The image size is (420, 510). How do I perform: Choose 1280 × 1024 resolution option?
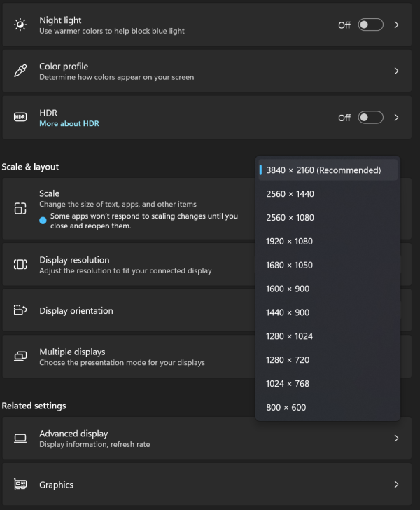pyautogui.click(x=328, y=336)
